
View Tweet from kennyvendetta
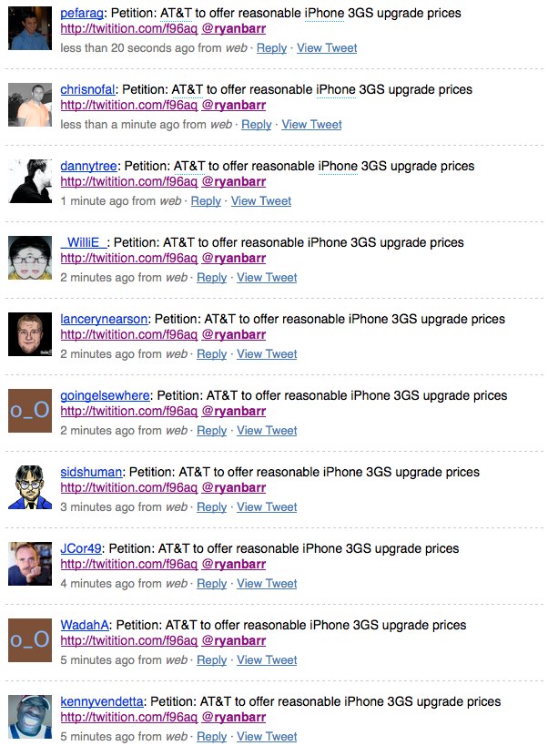point(267,737)
